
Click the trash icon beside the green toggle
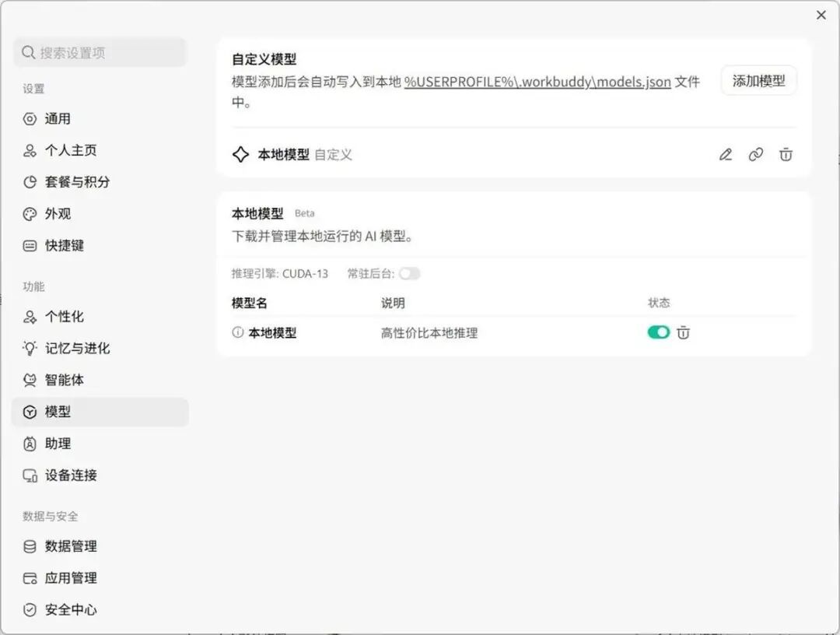click(x=683, y=333)
